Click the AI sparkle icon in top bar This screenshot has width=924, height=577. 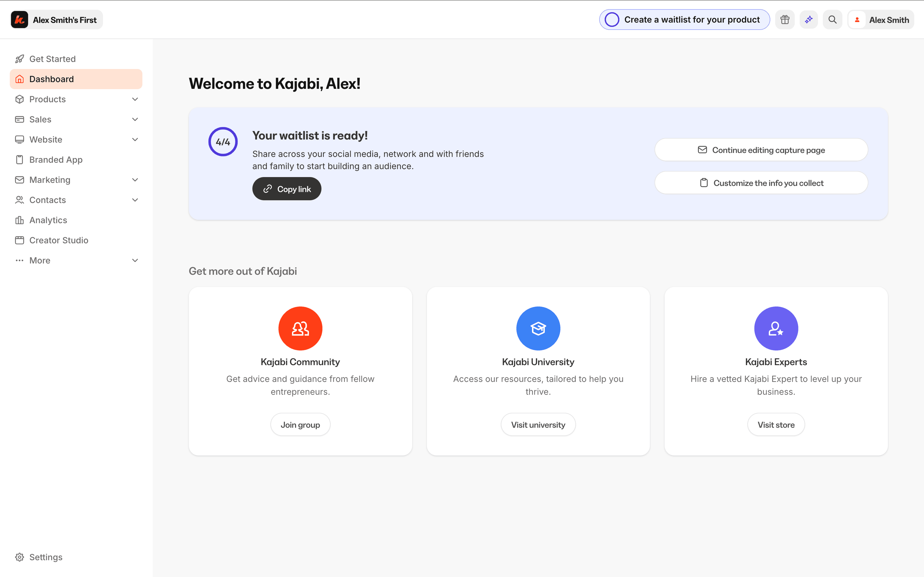809,20
